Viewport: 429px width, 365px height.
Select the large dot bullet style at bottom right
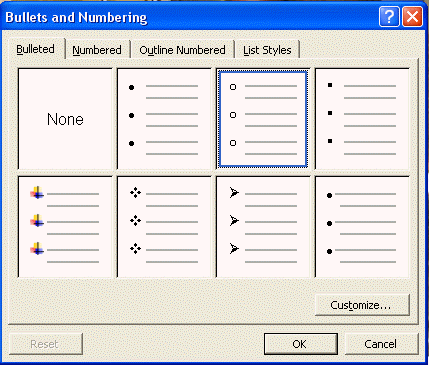point(362,227)
